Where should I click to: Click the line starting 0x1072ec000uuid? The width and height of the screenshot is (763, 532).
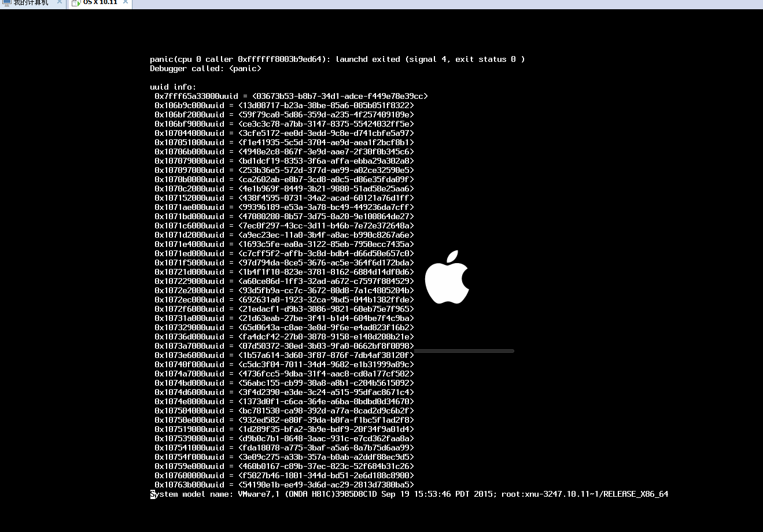[x=284, y=300]
